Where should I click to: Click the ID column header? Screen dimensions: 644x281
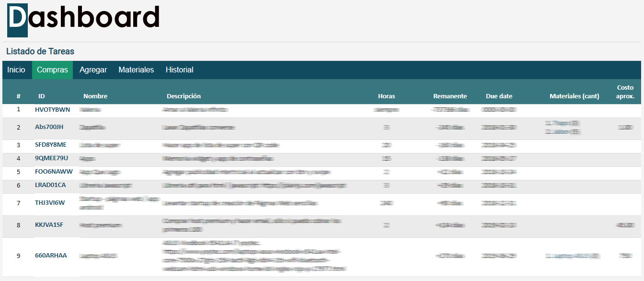pyautogui.click(x=42, y=96)
